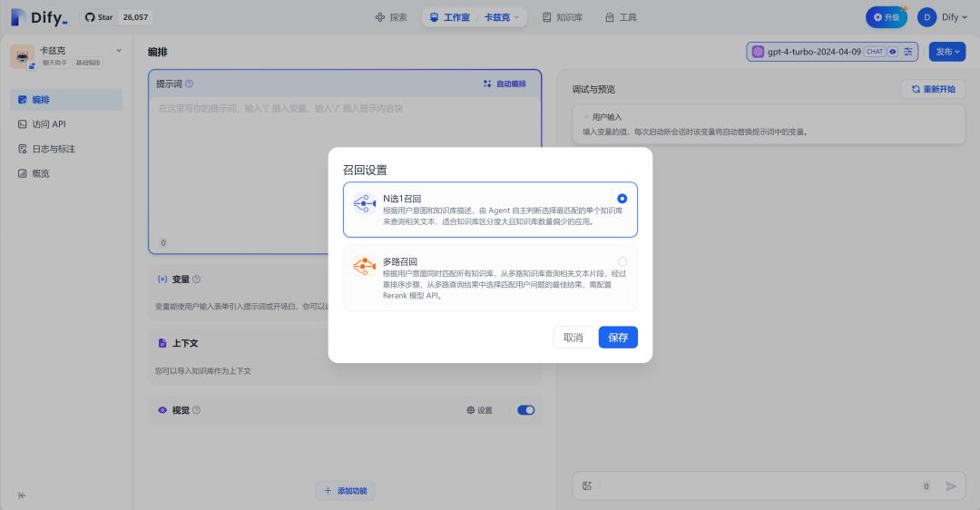Click the 取消 button in dialog
This screenshot has height=510, width=980.
click(573, 338)
